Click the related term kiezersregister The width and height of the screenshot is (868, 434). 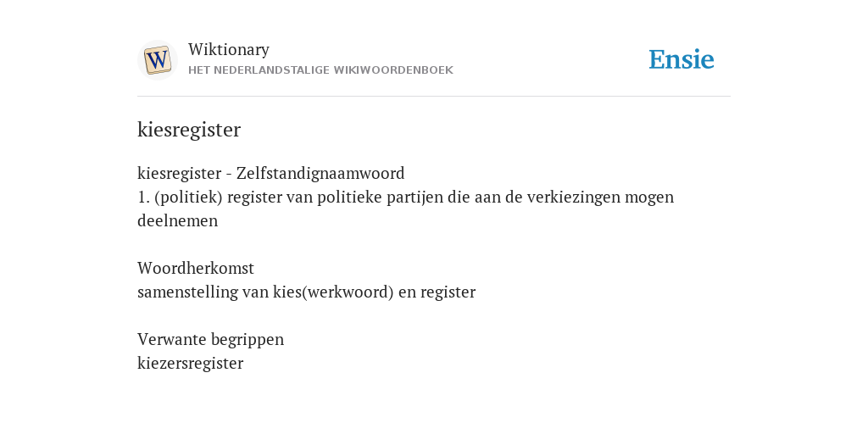[191, 363]
